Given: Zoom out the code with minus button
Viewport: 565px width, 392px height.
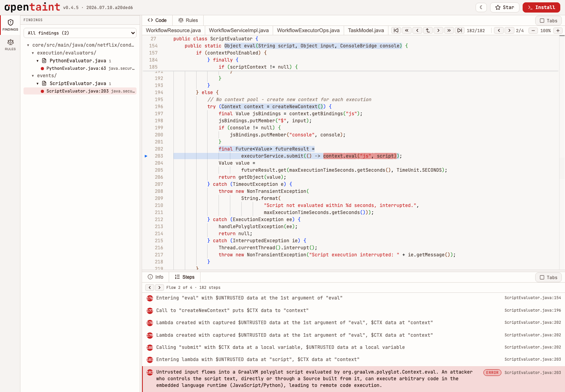Looking at the screenshot, I should [x=533, y=30].
